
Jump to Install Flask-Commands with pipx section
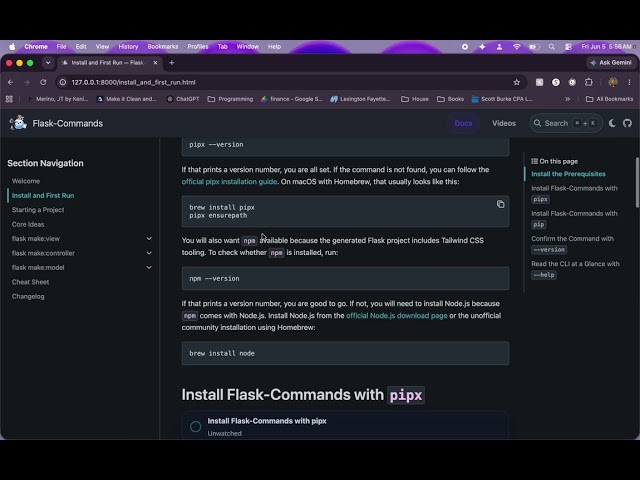point(574,193)
